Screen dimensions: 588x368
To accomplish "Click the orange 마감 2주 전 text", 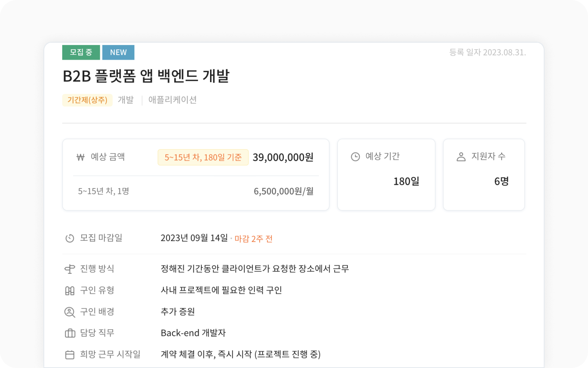I will pyautogui.click(x=253, y=239).
